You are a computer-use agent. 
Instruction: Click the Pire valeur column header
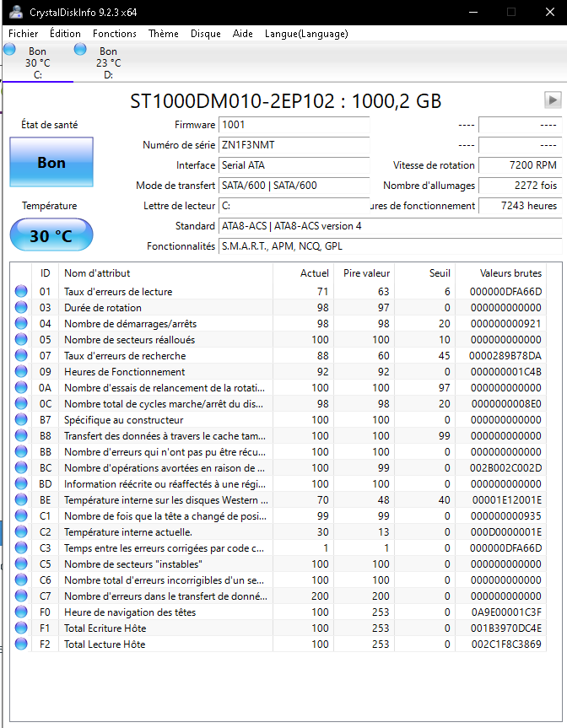tap(364, 273)
